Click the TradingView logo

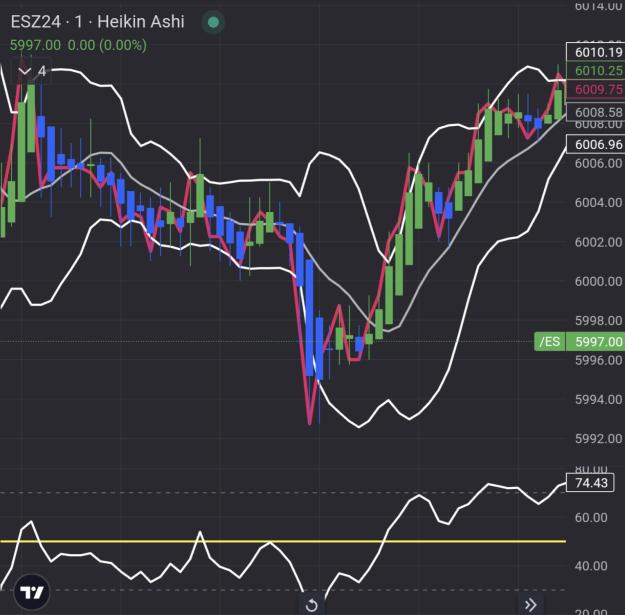pyautogui.click(x=32, y=592)
